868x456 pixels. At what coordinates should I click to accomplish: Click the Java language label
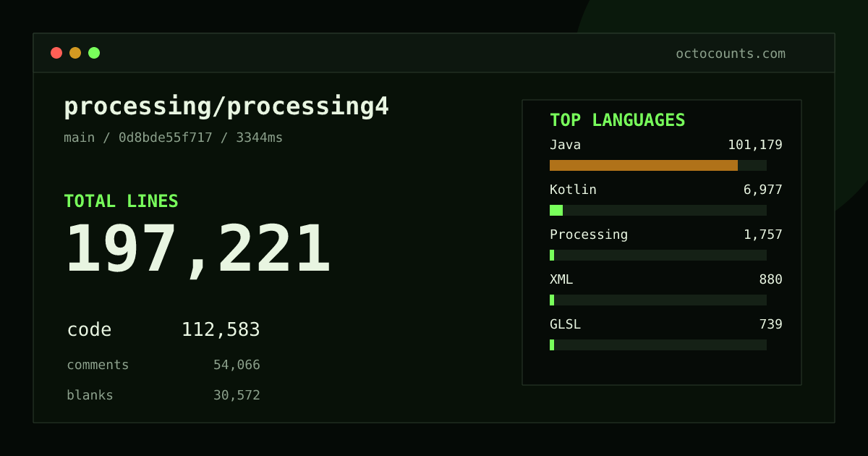pos(565,145)
